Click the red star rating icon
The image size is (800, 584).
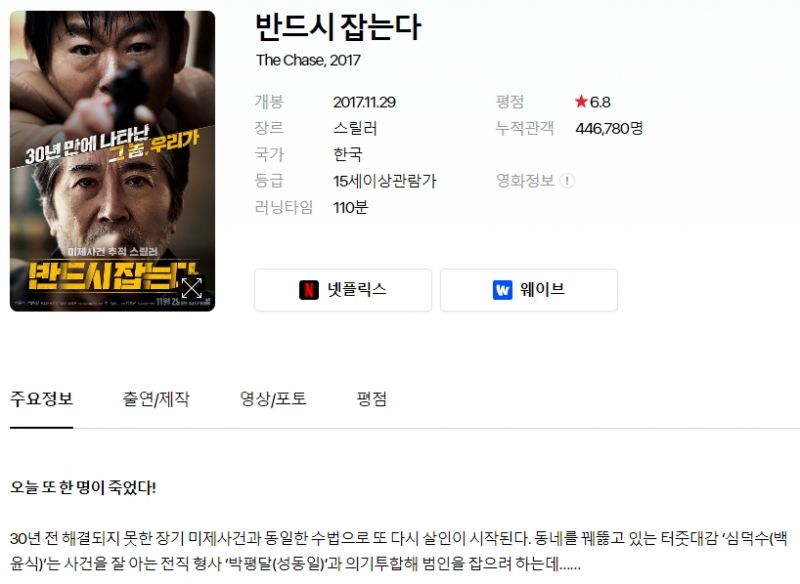pos(581,101)
